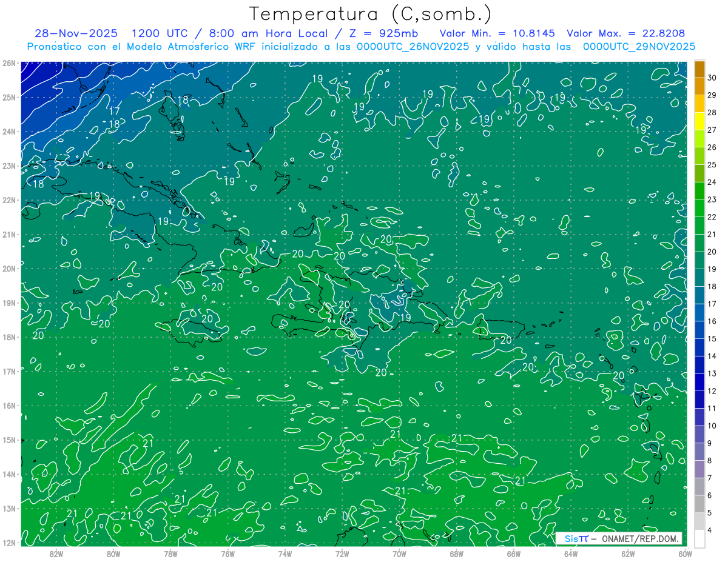Click the "82W" longitude axis label

pyautogui.click(x=56, y=554)
